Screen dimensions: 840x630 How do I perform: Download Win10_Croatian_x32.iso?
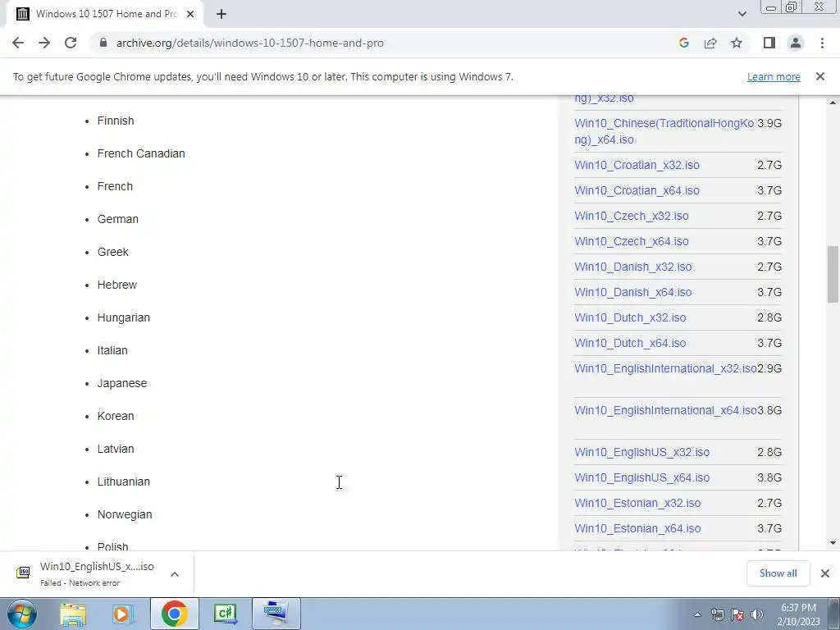[637, 165]
